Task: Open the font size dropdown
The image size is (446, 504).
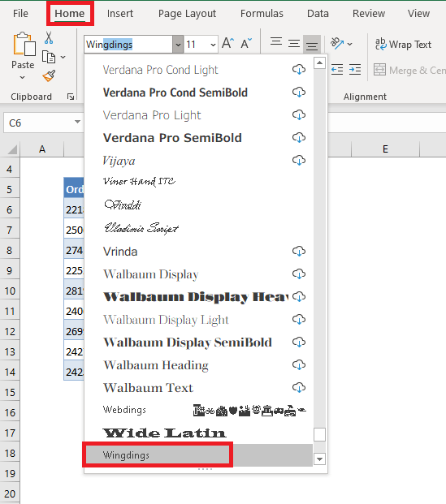Action: 213,45
